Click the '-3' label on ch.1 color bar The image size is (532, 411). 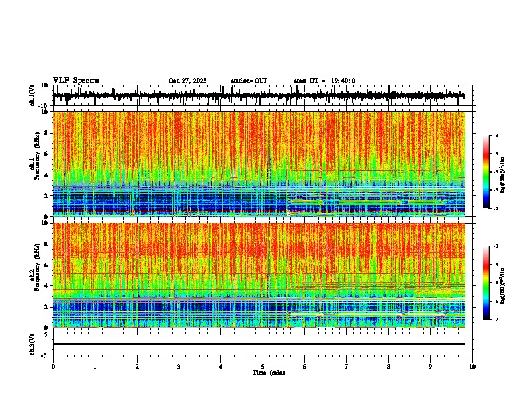point(495,135)
